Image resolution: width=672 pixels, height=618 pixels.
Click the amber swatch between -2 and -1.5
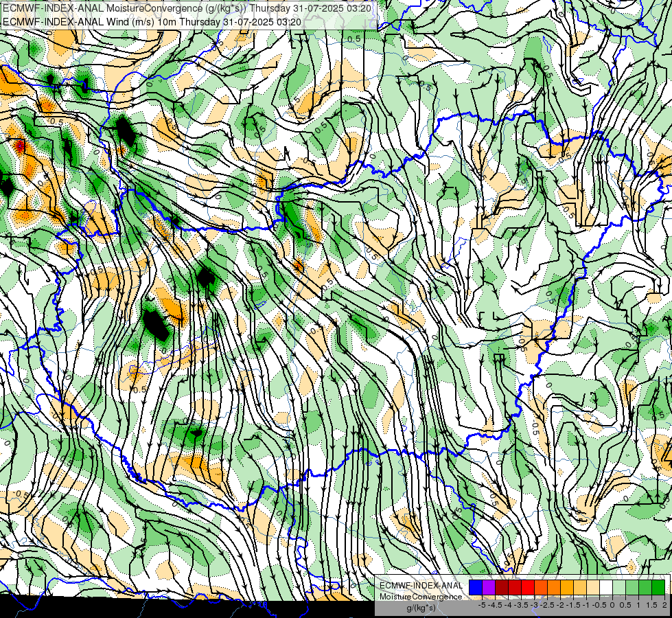pyautogui.click(x=566, y=587)
